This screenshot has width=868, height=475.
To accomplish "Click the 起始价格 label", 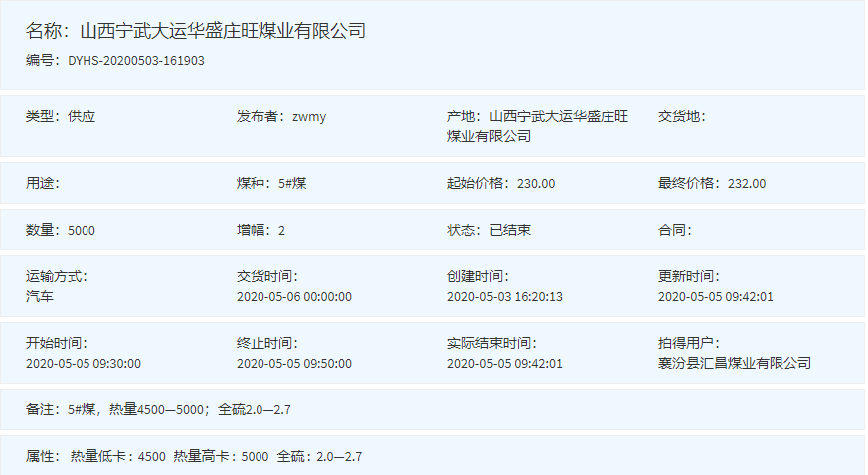I will 479,183.
